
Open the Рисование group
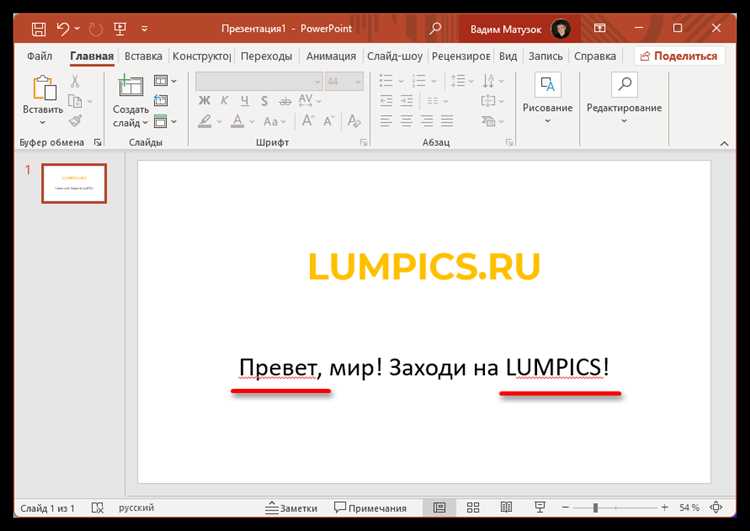pos(548,100)
